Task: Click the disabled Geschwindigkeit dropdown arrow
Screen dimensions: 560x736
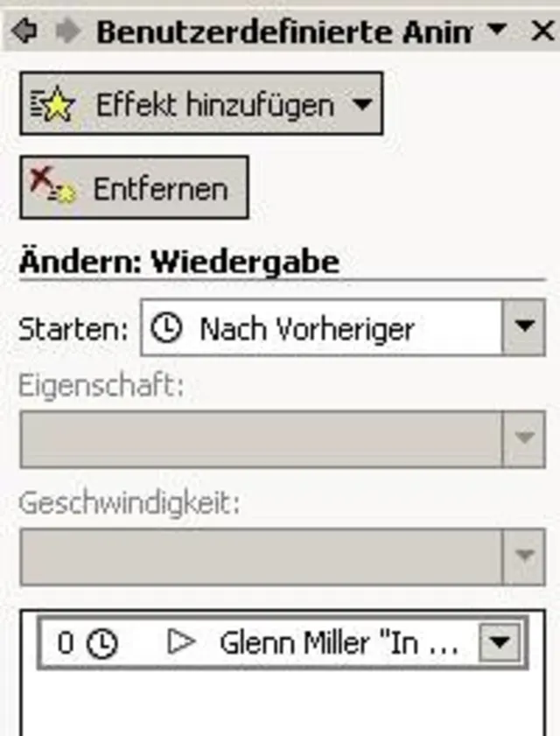Action: (x=524, y=557)
